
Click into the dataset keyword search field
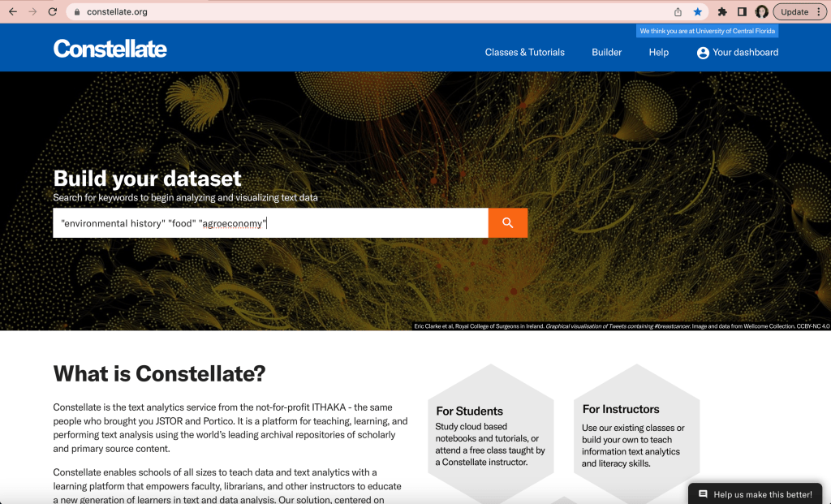(270, 223)
